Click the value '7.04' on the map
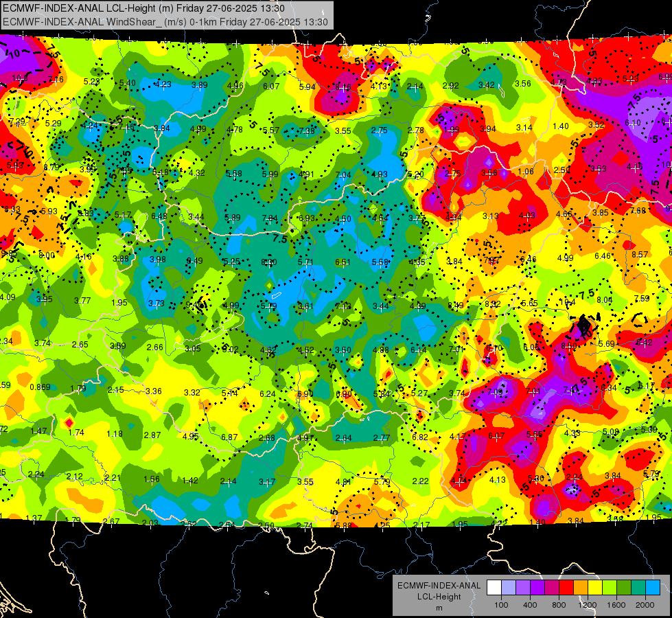The height and width of the screenshot is (618, 672). [343, 174]
